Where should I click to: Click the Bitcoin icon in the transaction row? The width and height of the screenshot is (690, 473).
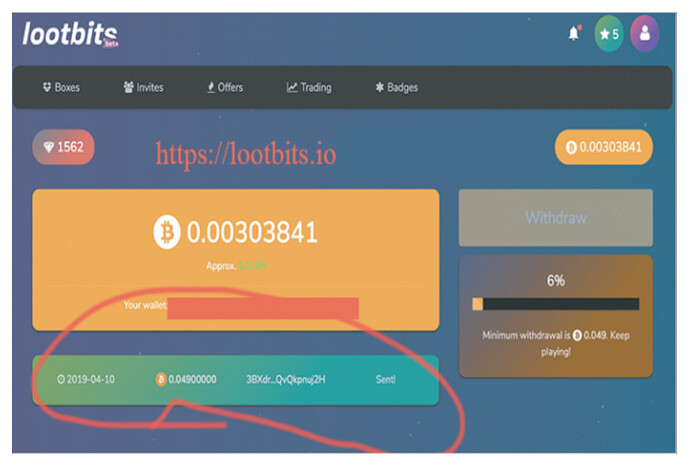click(x=161, y=379)
